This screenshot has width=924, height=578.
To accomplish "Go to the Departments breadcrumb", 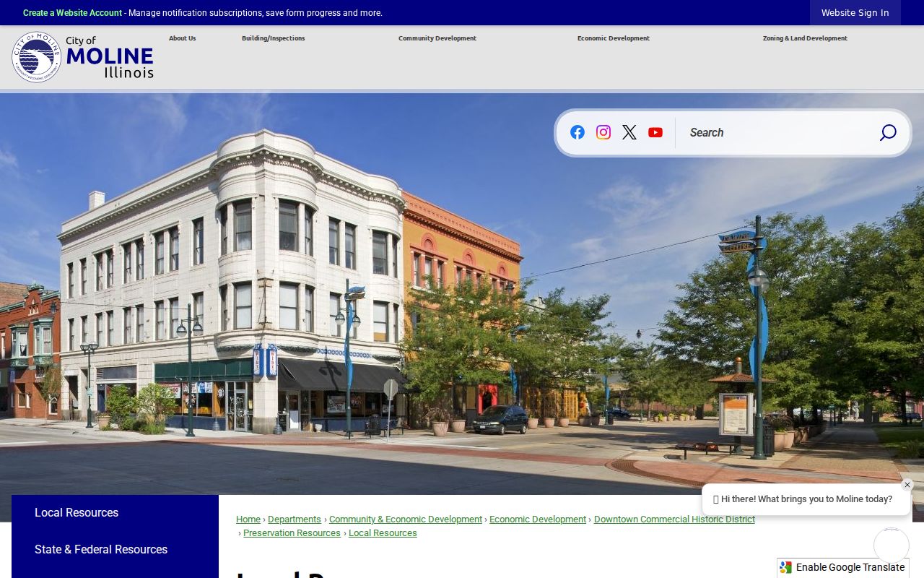I will (295, 519).
